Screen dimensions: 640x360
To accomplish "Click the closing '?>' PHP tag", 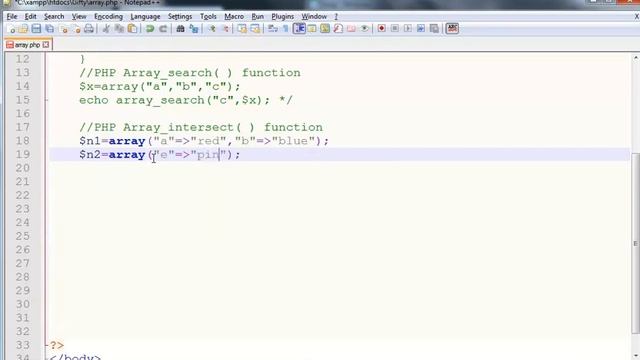I will (x=57, y=345).
